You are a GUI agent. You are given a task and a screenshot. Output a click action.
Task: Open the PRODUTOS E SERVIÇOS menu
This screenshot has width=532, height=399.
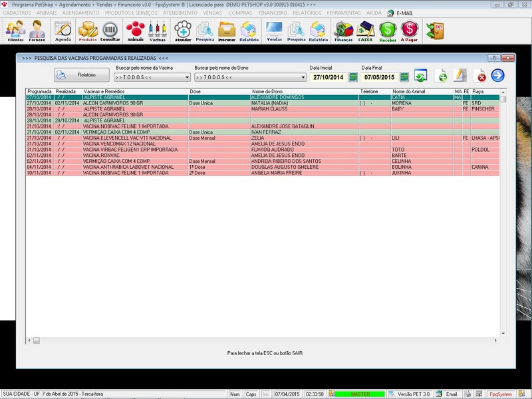[x=131, y=13]
